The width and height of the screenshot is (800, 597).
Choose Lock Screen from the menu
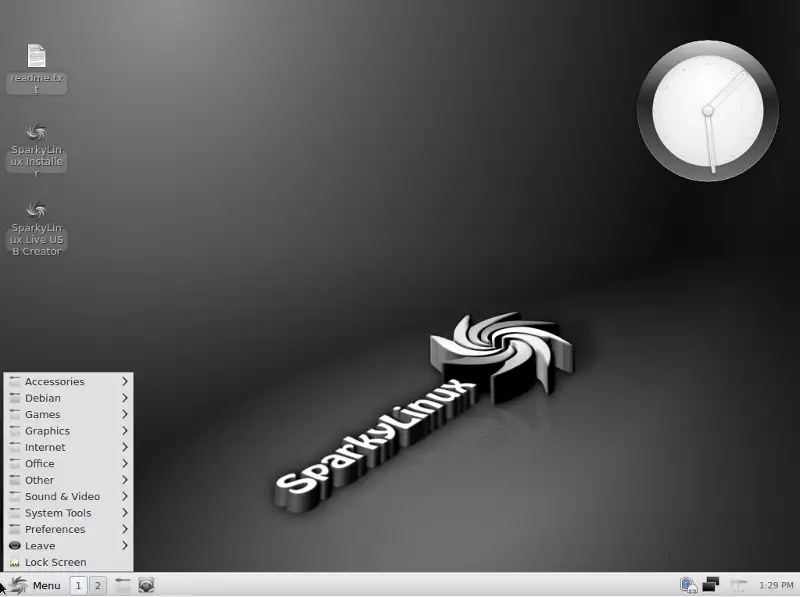click(68, 562)
